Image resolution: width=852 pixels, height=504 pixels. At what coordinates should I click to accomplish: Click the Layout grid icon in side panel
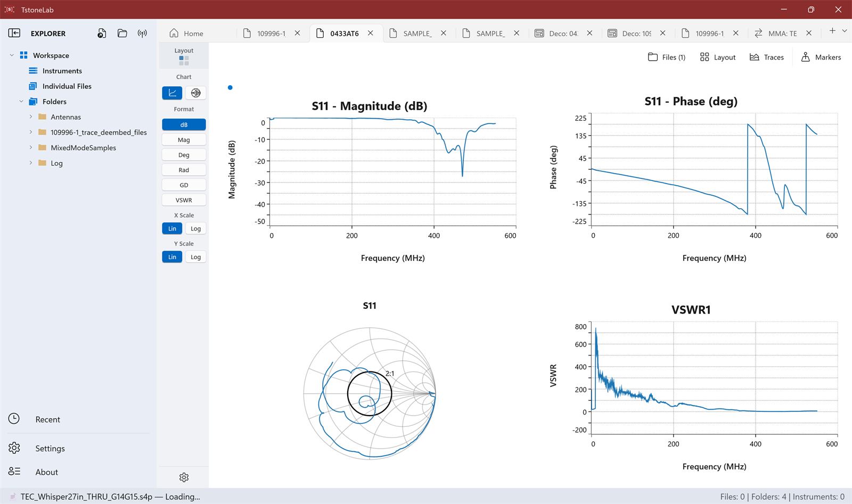[x=184, y=61]
